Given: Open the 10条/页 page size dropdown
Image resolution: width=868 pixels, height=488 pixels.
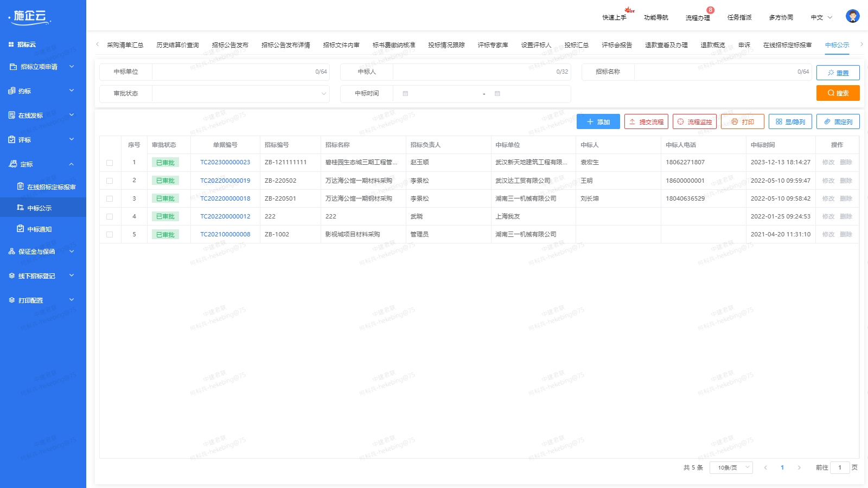Looking at the screenshot, I should tap(731, 467).
